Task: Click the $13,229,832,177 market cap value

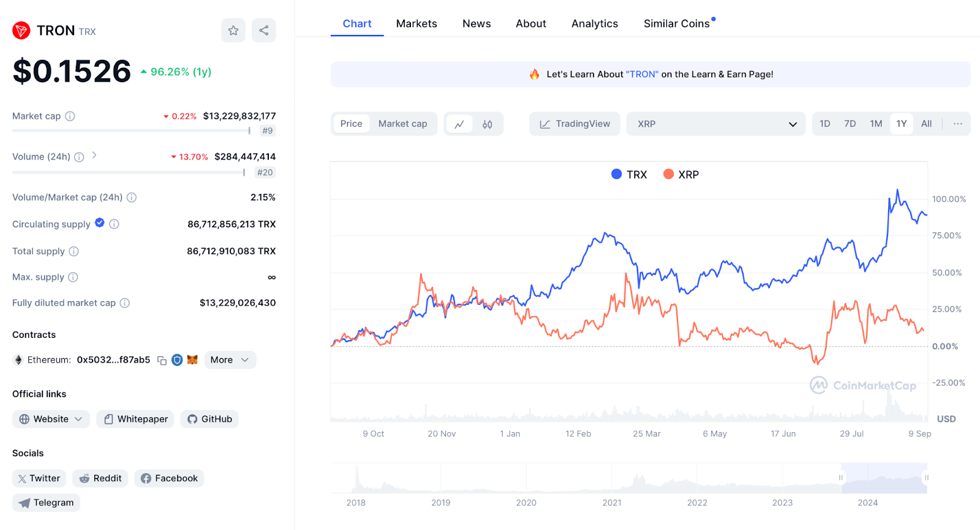Action: 239,116
